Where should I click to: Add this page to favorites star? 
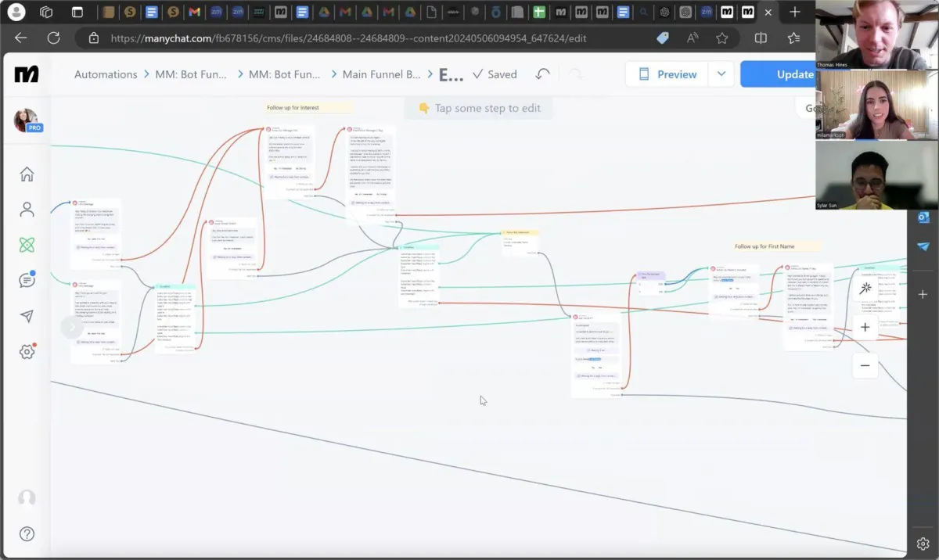722,38
